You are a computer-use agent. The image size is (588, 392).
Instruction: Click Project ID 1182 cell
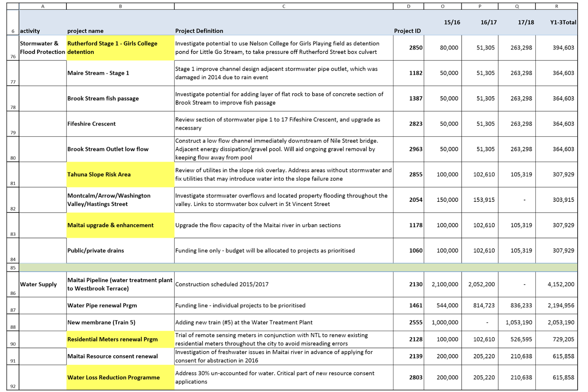pyautogui.click(x=409, y=73)
